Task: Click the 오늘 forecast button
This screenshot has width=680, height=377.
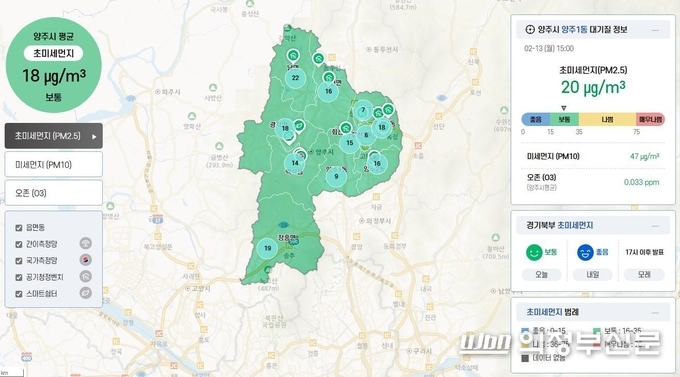Action: [541, 275]
